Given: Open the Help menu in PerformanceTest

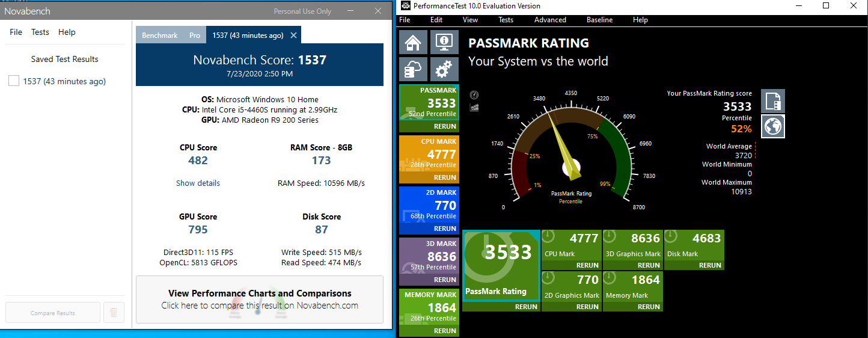Looking at the screenshot, I should pyautogui.click(x=640, y=20).
